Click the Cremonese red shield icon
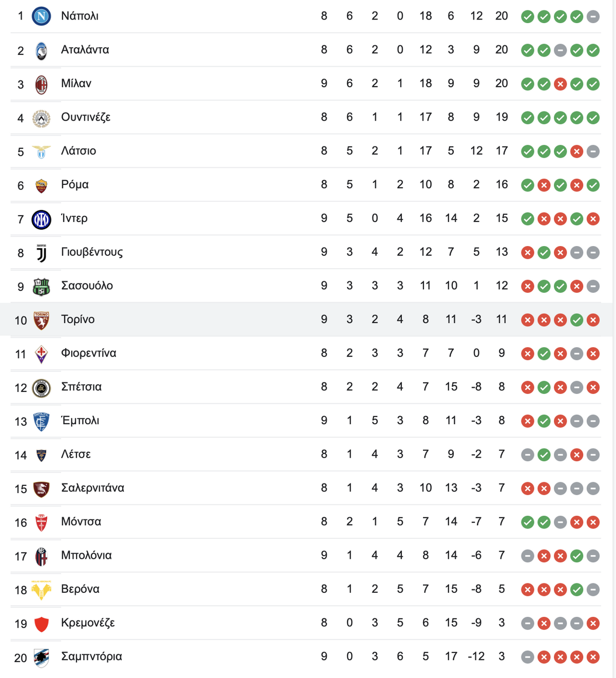 tap(41, 624)
